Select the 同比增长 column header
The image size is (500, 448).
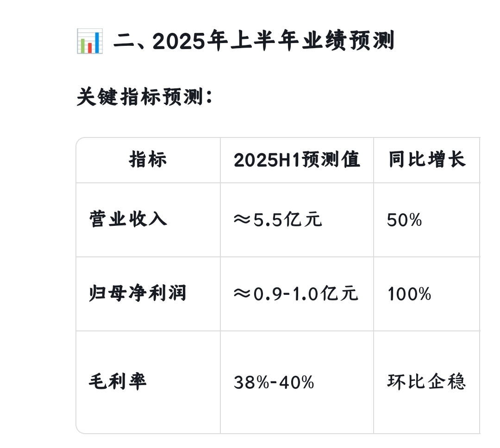427,160
